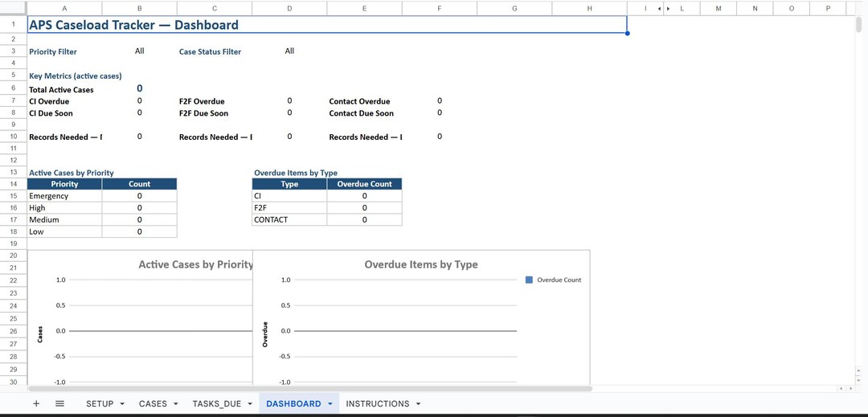868x417 pixels.
Task: Click horizontal scrollbar right arrow
Action: tap(851, 389)
